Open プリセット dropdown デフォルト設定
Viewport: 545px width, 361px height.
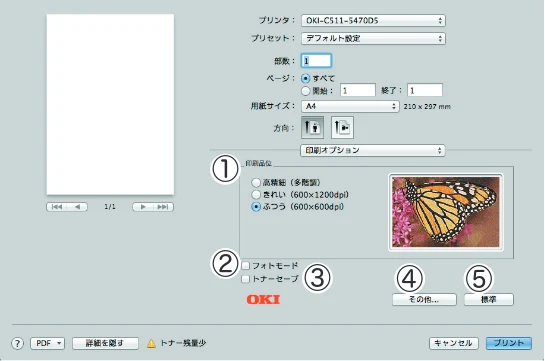pos(373,38)
